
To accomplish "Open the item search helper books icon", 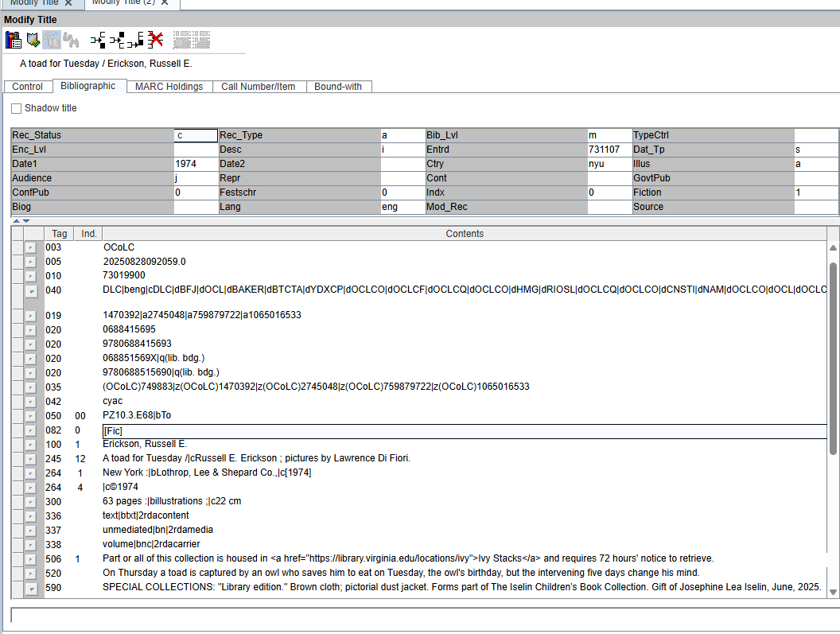I will coord(14,40).
